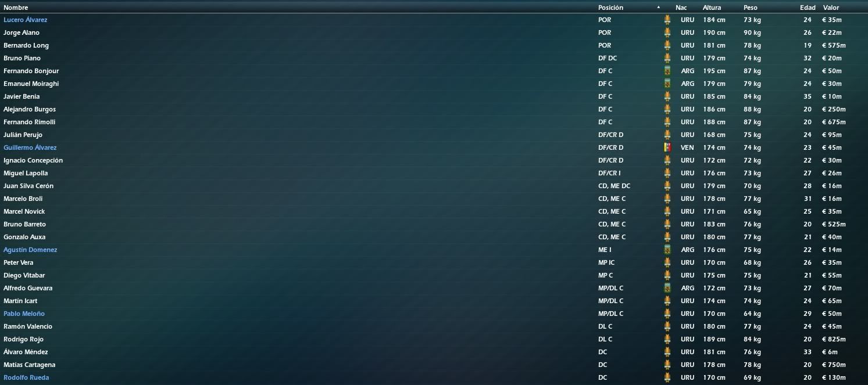
Task: Select the Bernardo Long row name
Action: point(26,45)
